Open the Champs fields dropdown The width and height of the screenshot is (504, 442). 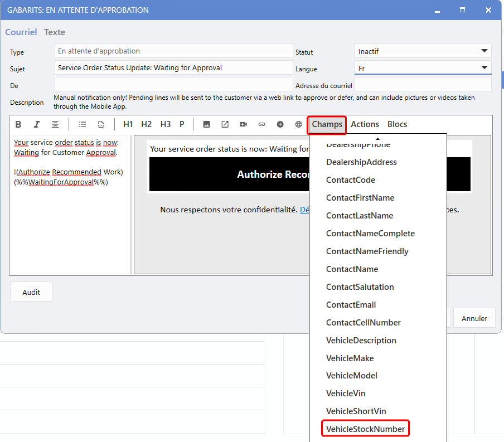327,124
